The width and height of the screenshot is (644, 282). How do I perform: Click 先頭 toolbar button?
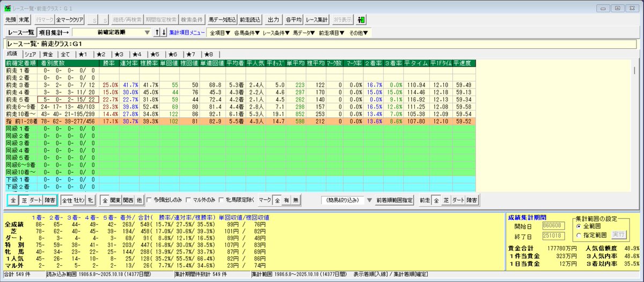[10, 19]
